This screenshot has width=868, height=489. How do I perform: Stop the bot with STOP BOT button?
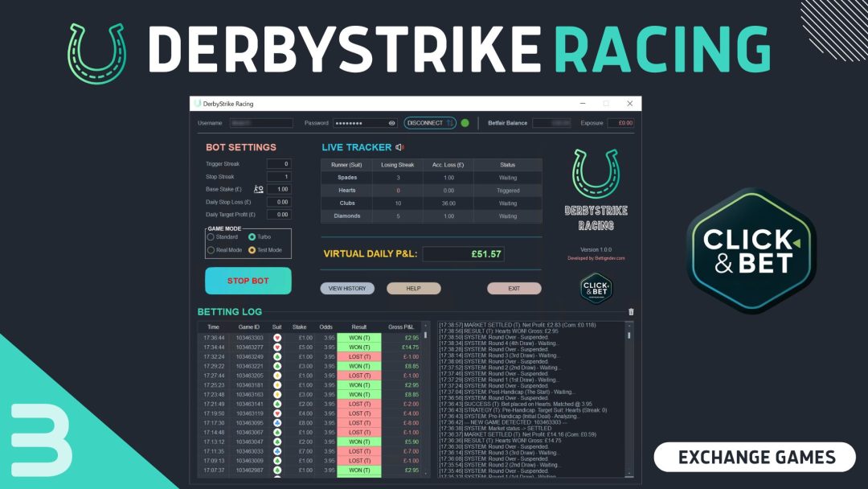(248, 281)
